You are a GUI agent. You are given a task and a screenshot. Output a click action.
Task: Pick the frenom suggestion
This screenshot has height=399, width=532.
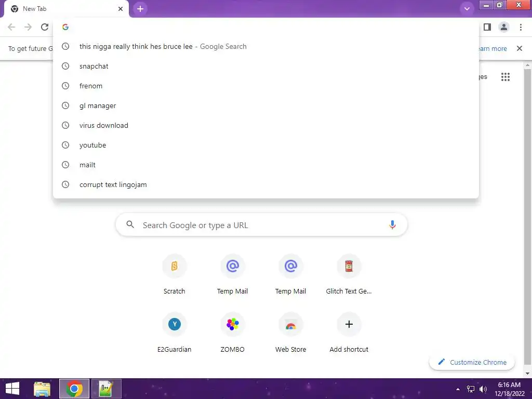pos(266,86)
